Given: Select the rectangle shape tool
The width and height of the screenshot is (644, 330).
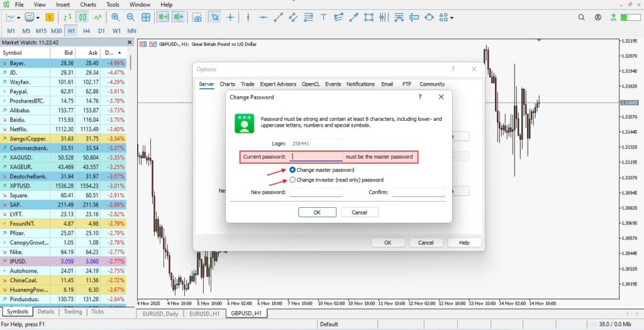Looking at the screenshot, I should (369, 17).
